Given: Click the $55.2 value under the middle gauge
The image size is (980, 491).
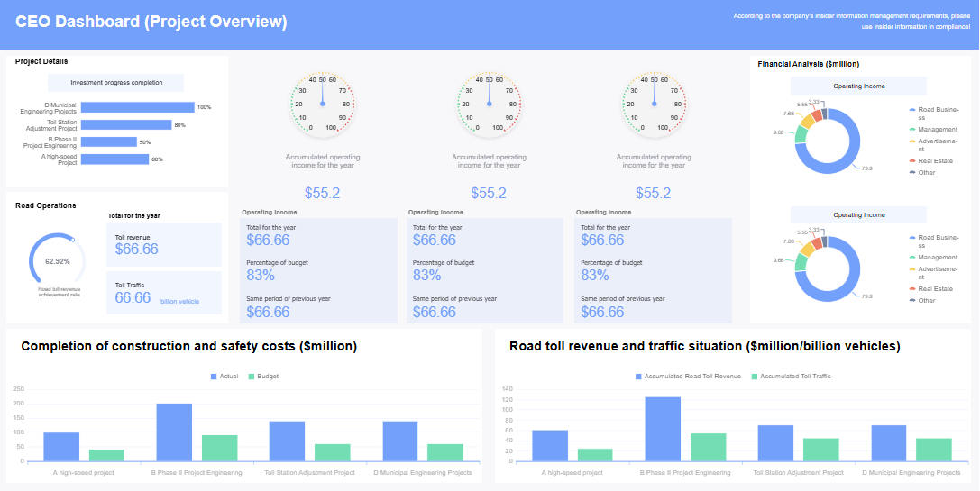Looking at the screenshot, I should point(489,193).
